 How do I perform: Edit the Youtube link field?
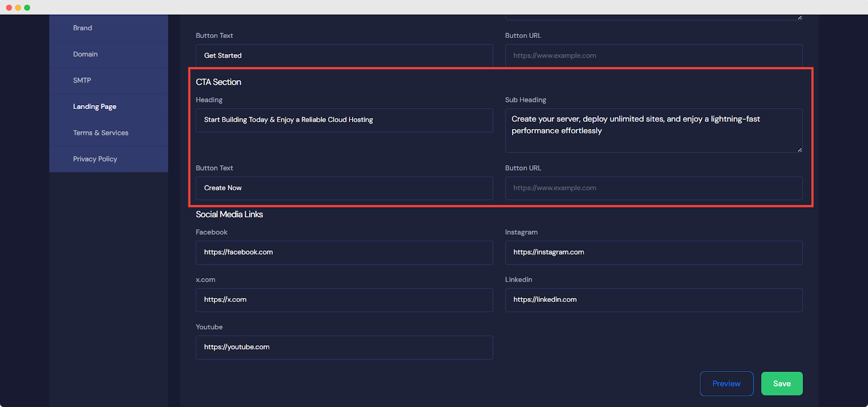[344, 347]
